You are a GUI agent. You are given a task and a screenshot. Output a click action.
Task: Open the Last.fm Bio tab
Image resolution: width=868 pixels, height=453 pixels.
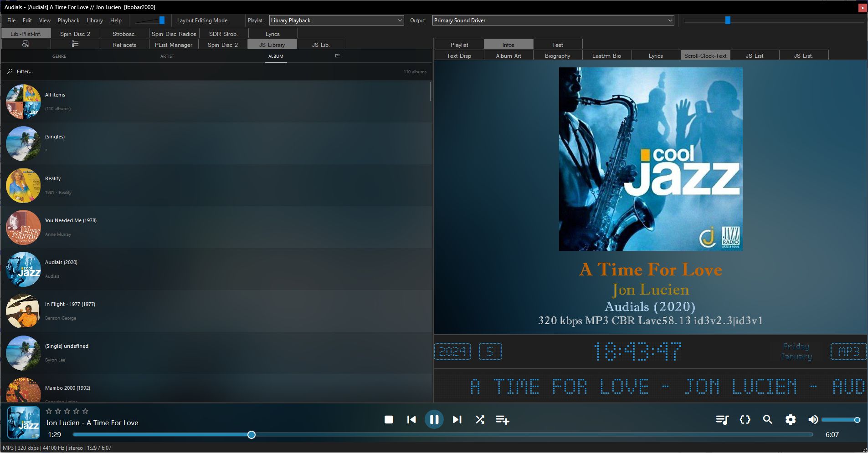[607, 56]
